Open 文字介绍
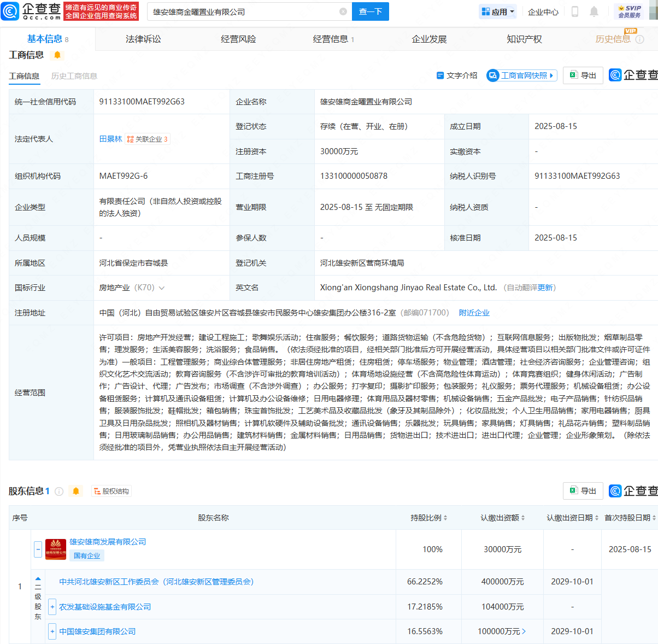658x644 pixels. [x=457, y=75]
